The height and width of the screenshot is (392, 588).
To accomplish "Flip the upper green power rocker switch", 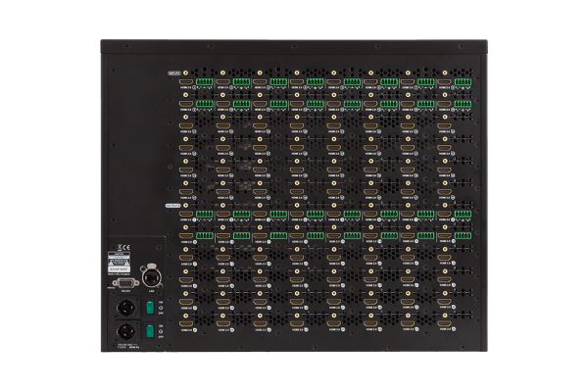I will 150,307.
